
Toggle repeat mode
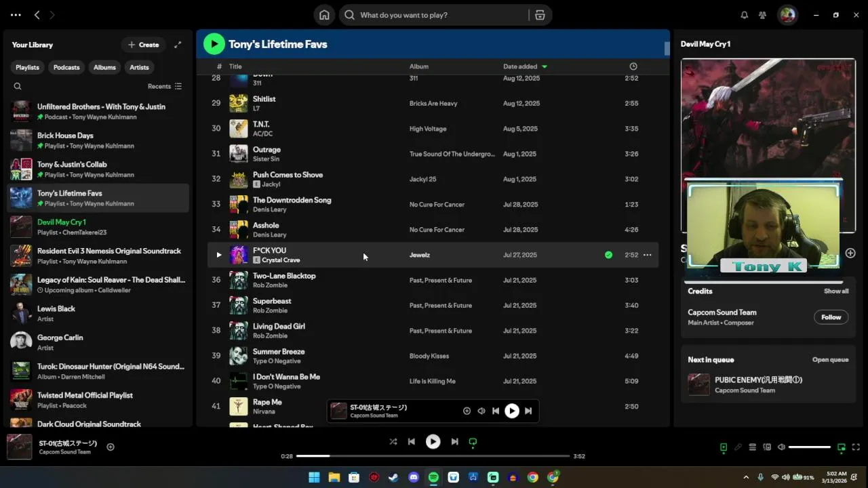[473, 442]
